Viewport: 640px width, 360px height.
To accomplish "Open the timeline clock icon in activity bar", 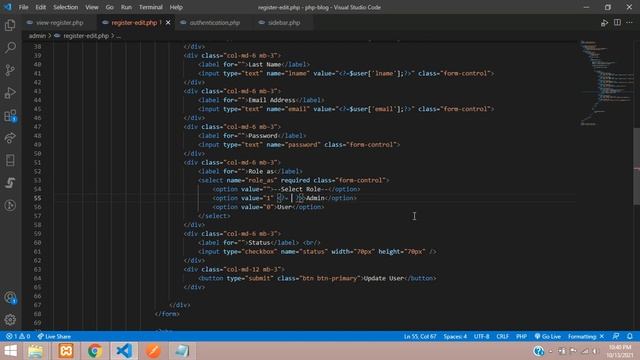I will pyautogui.click(x=10, y=205).
